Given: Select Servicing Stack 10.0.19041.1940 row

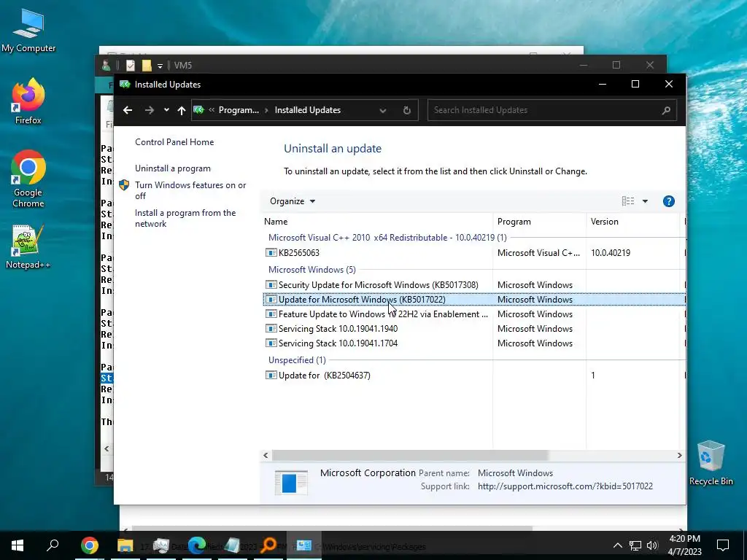Looking at the screenshot, I should (x=474, y=329).
